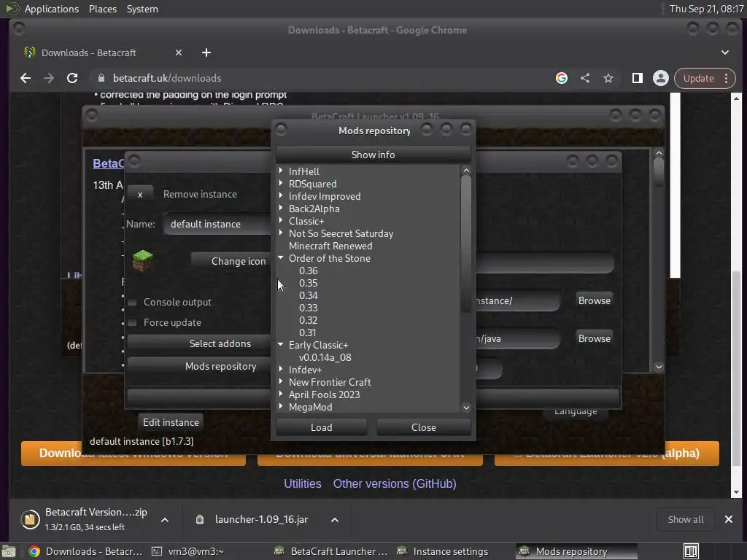This screenshot has height=560, width=747.
Task: Select Early Classic+ v0.0.14a_08
Action: pyautogui.click(x=325, y=357)
